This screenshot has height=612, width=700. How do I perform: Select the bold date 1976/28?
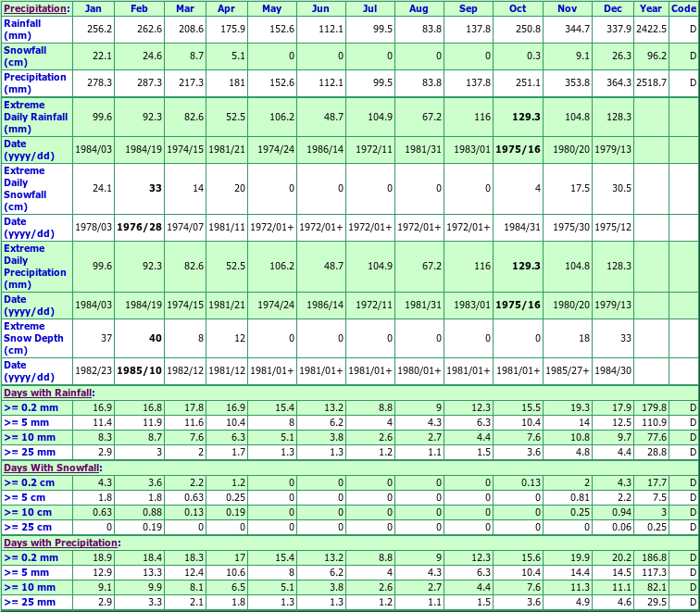coord(139,228)
